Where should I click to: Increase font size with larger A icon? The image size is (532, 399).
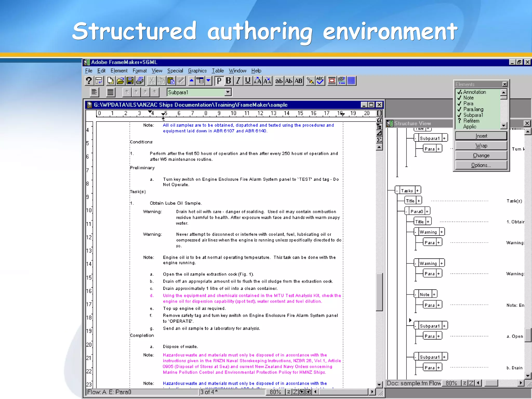coord(258,81)
